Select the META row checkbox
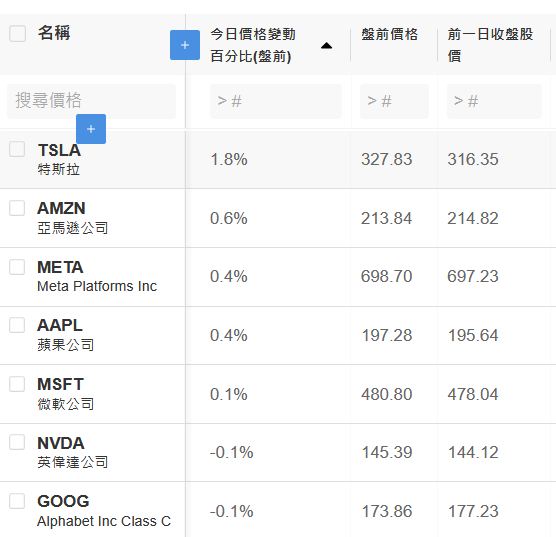Image resolution: width=556 pixels, height=537 pixels. (x=17, y=267)
